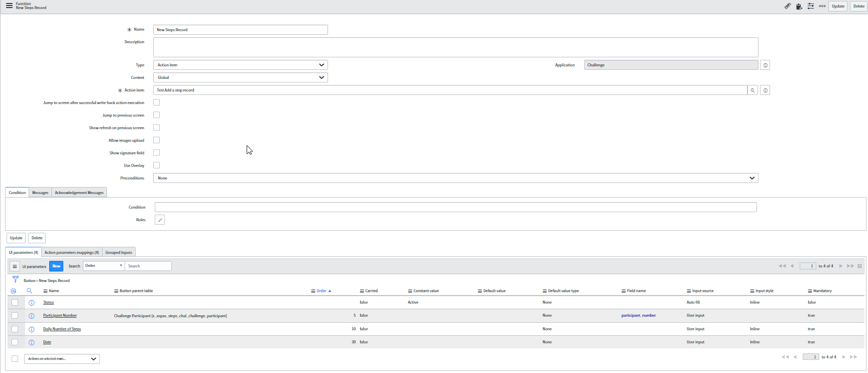Click the Delete button below the Roles field
The image size is (868, 373).
pos(37,238)
